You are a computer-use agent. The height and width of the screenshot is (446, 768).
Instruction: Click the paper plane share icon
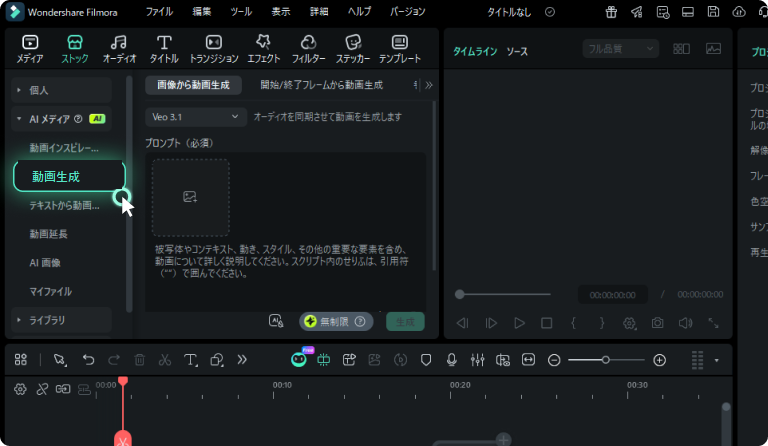point(637,12)
